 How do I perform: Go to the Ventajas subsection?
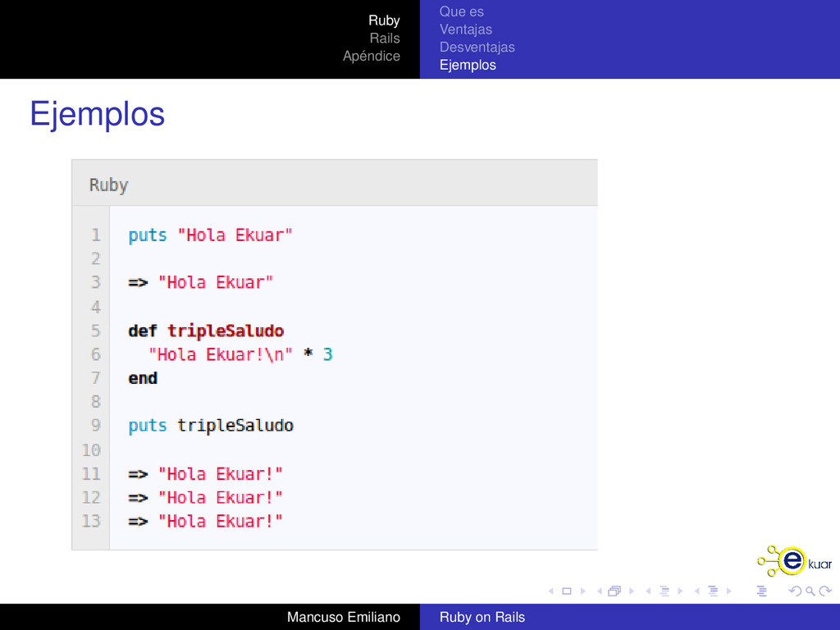coord(466,30)
